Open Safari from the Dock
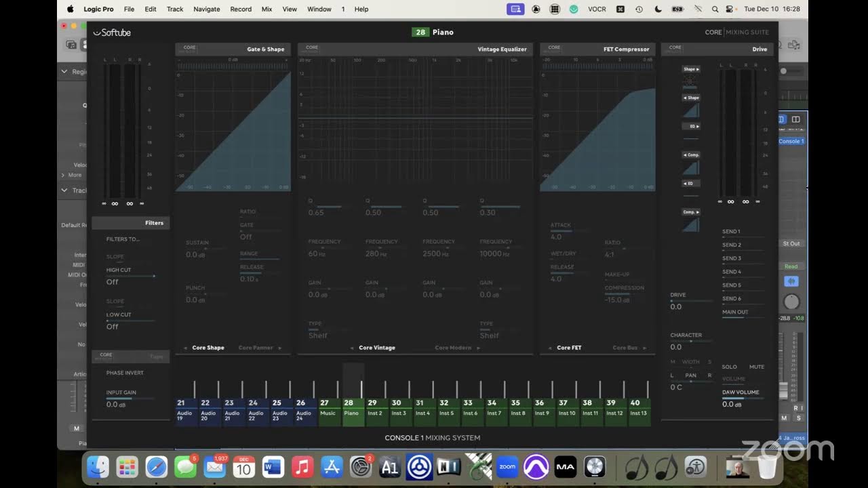The width and height of the screenshot is (868, 488). [x=157, y=466]
